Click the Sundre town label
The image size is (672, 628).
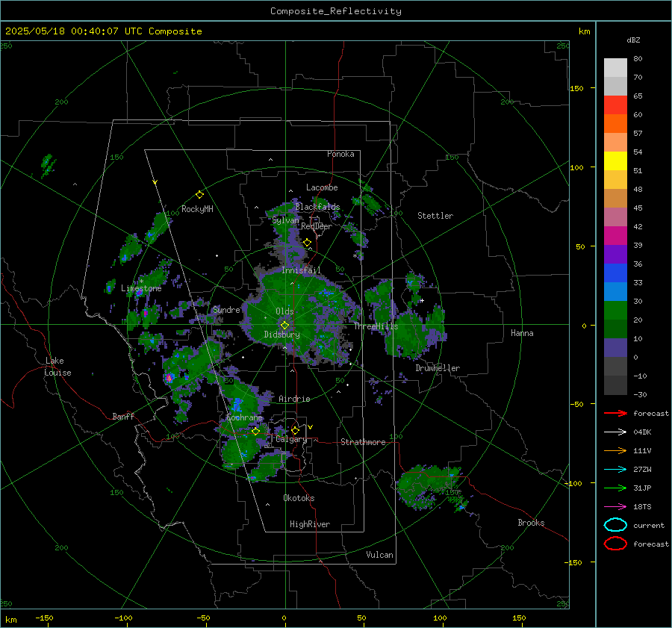point(226,310)
